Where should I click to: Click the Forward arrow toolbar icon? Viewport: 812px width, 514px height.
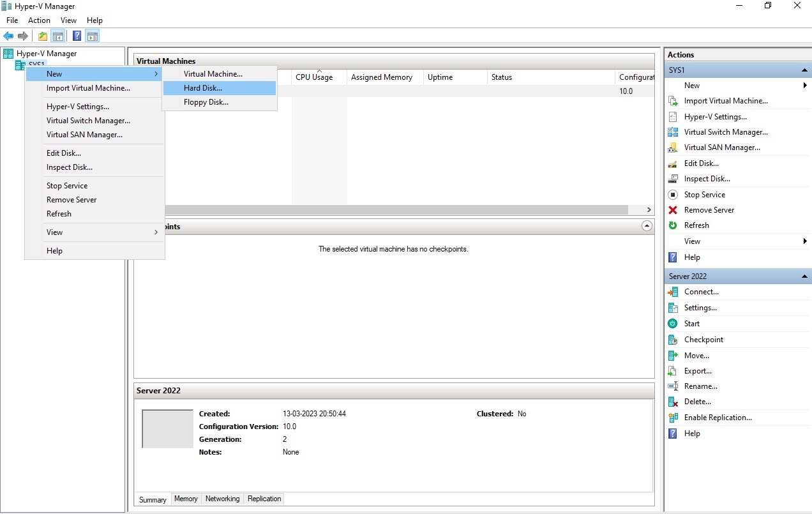tap(23, 36)
